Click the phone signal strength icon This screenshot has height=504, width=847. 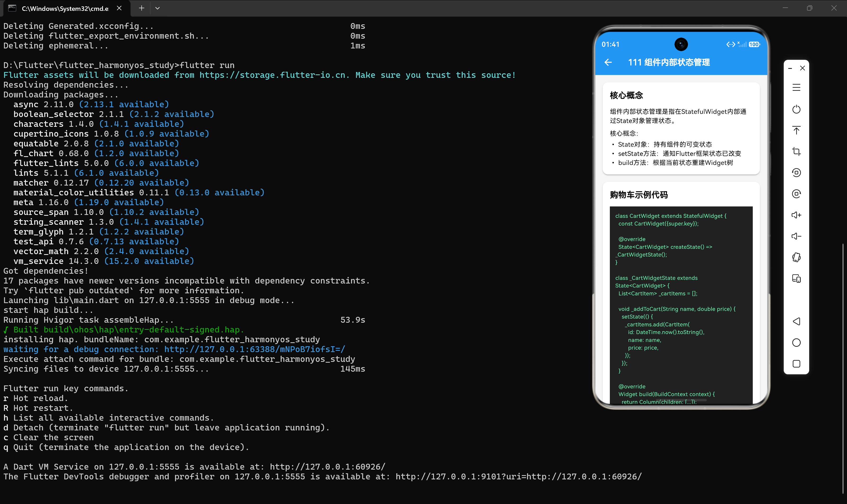point(742,44)
